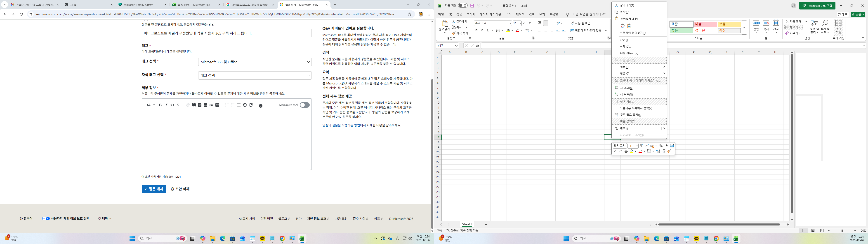The width and height of the screenshot is (868, 244).
Task: Click the Excel fx insert function icon
Action: click(x=477, y=46)
